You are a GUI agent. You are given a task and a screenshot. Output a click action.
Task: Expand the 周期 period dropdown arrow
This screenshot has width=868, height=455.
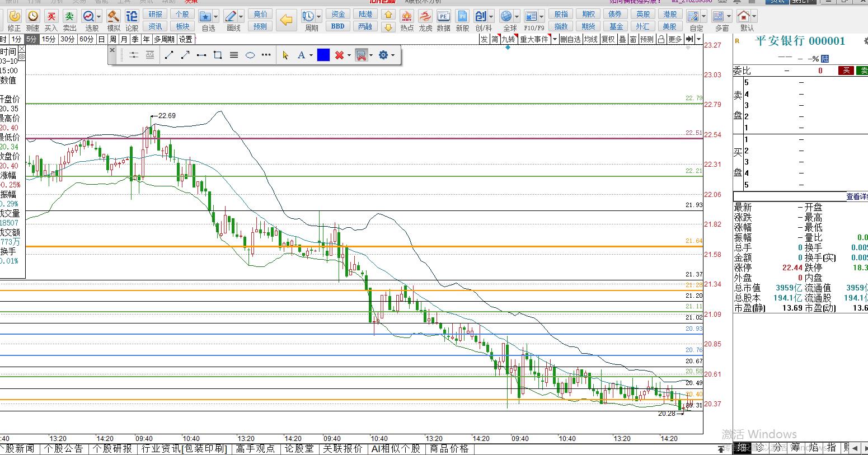click(x=318, y=17)
